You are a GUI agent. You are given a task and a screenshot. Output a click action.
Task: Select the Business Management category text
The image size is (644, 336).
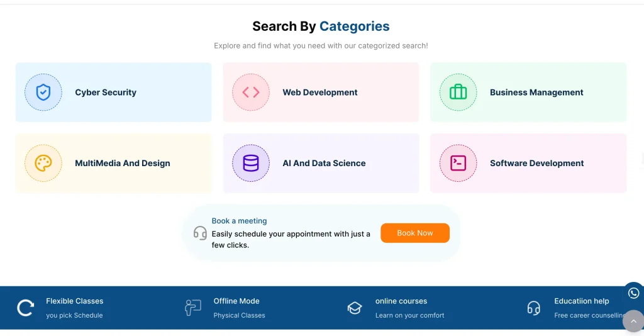coord(536,92)
